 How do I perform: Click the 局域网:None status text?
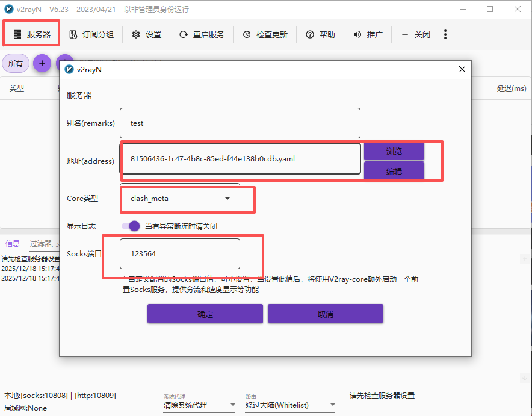click(x=25, y=408)
